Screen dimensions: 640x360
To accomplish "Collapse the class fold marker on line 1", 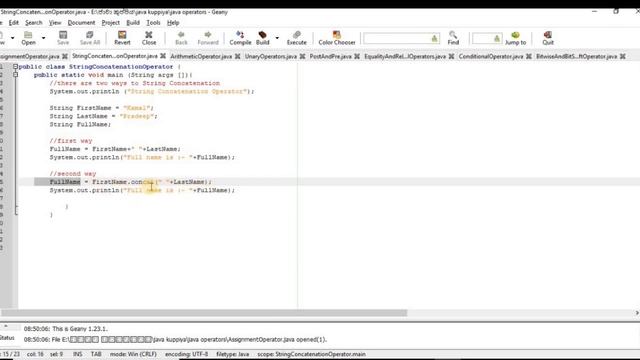I will (16, 67).
